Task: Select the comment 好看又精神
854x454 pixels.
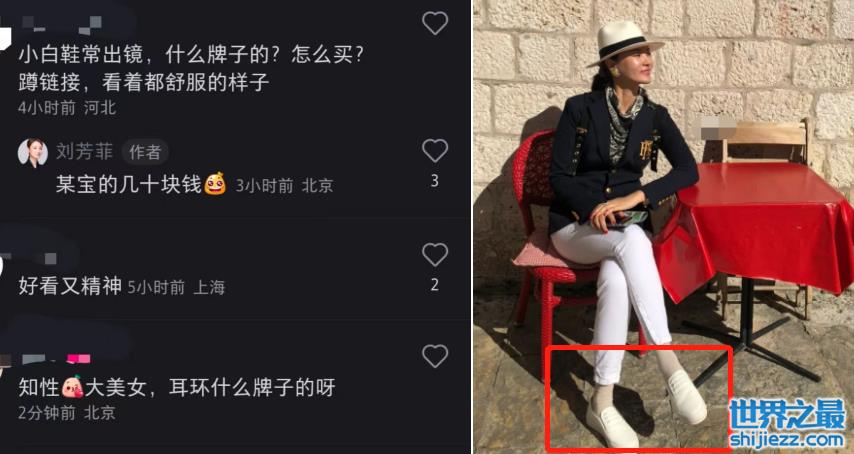Action: tap(70, 285)
